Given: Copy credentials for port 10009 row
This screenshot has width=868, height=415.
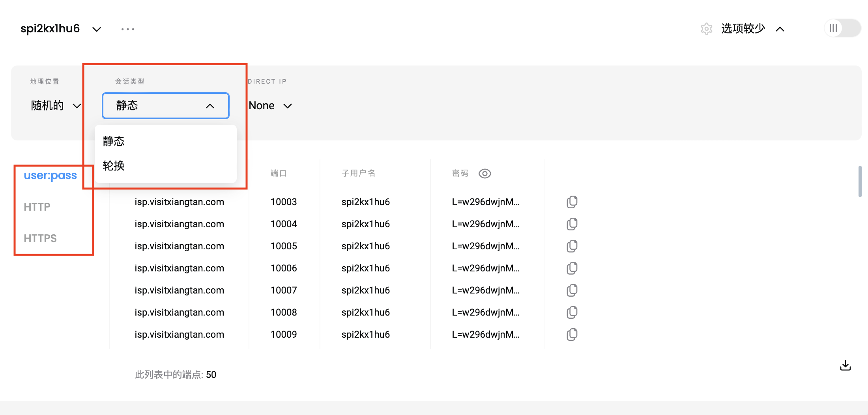Looking at the screenshot, I should pos(572,335).
